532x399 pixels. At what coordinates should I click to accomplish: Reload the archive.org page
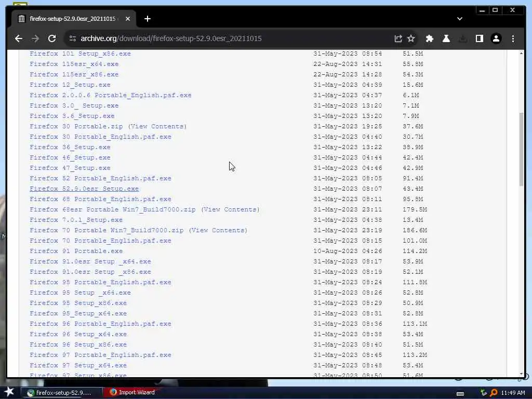click(52, 38)
